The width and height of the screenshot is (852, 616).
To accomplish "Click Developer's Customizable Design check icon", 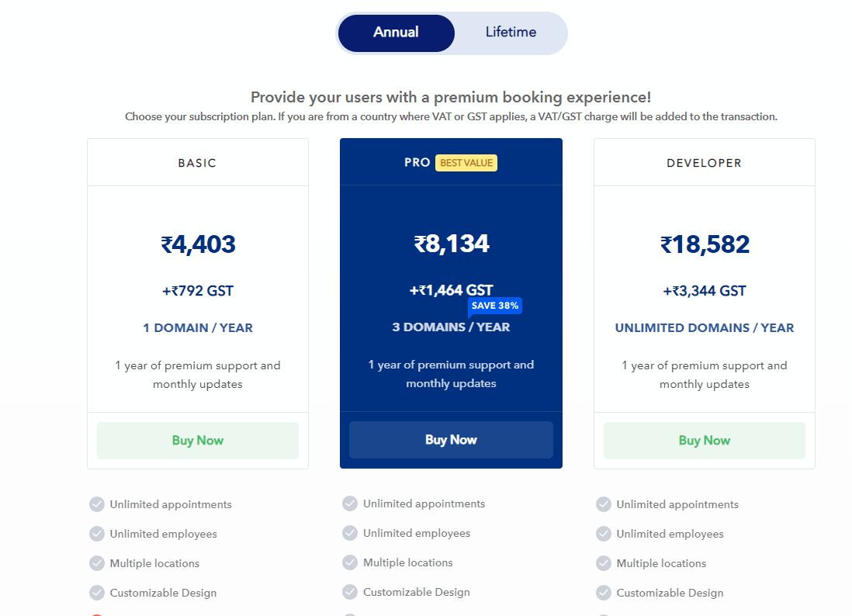I will (604, 593).
